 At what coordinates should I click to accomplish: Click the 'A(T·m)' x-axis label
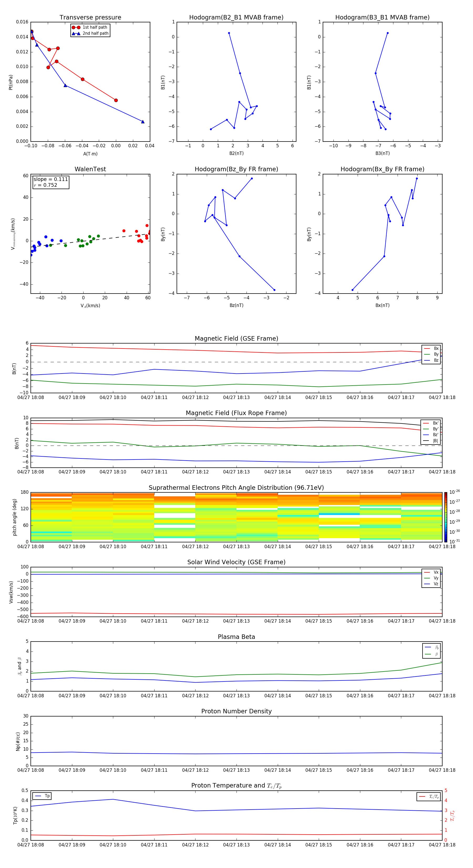point(90,154)
